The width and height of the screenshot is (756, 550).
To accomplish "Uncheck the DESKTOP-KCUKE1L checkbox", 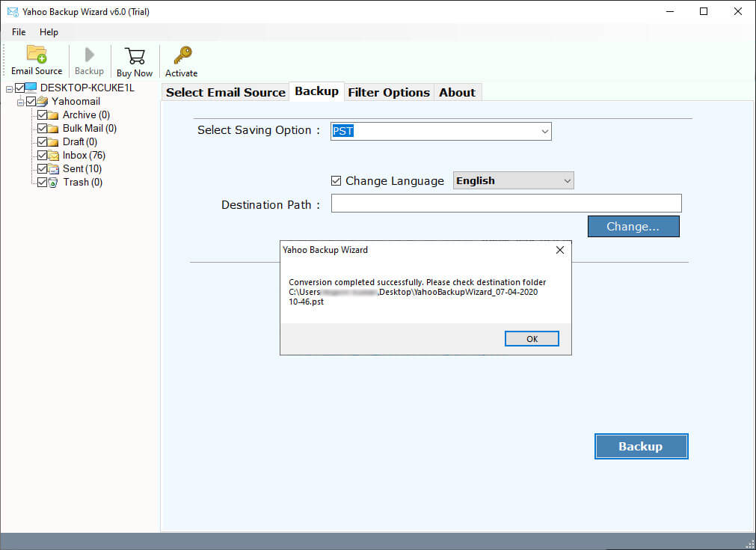I will coord(19,88).
